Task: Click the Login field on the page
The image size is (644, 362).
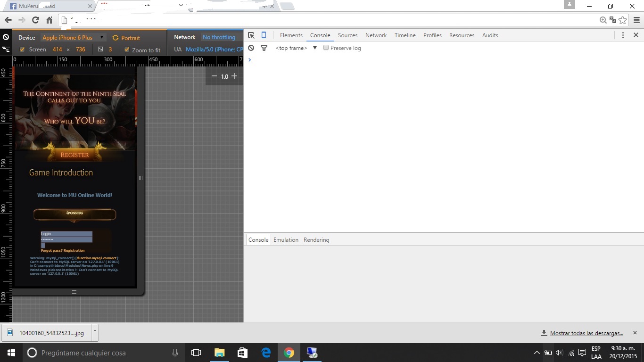Action: point(66,234)
